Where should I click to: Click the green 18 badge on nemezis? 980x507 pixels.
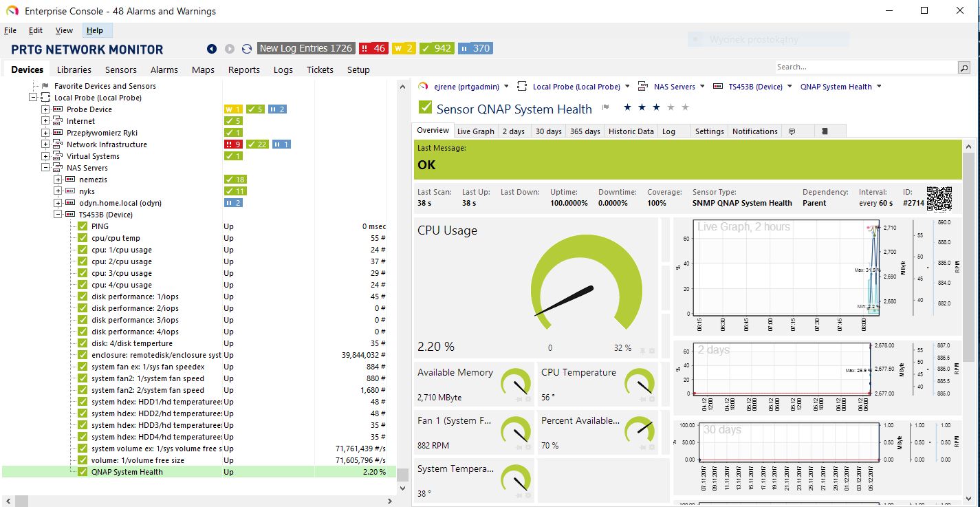coord(236,180)
